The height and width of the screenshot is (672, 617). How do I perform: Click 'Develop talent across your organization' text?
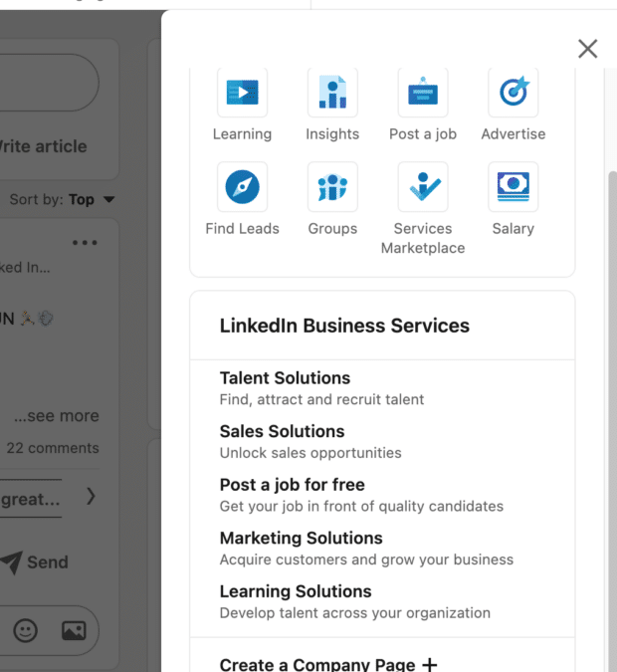(x=354, y=613)
